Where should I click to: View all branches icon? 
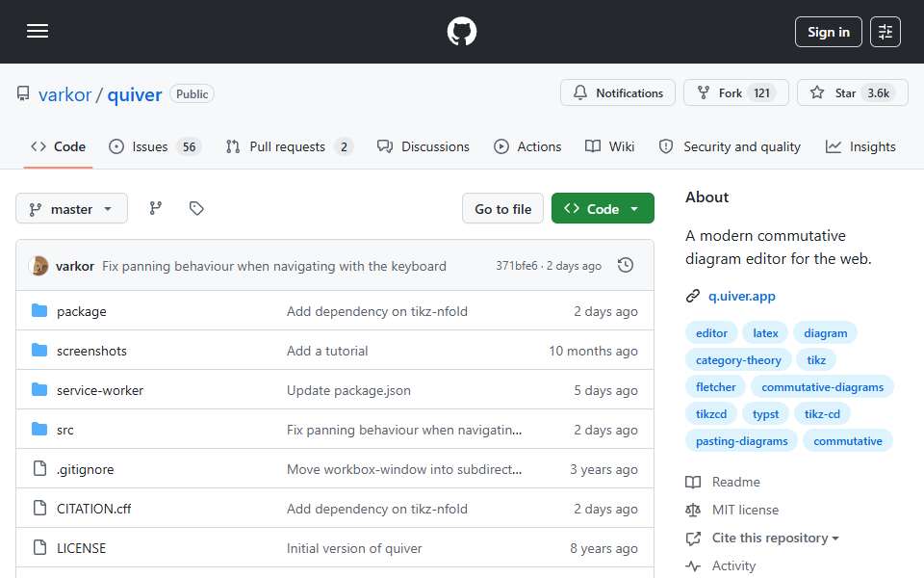(x=156, y=208)
